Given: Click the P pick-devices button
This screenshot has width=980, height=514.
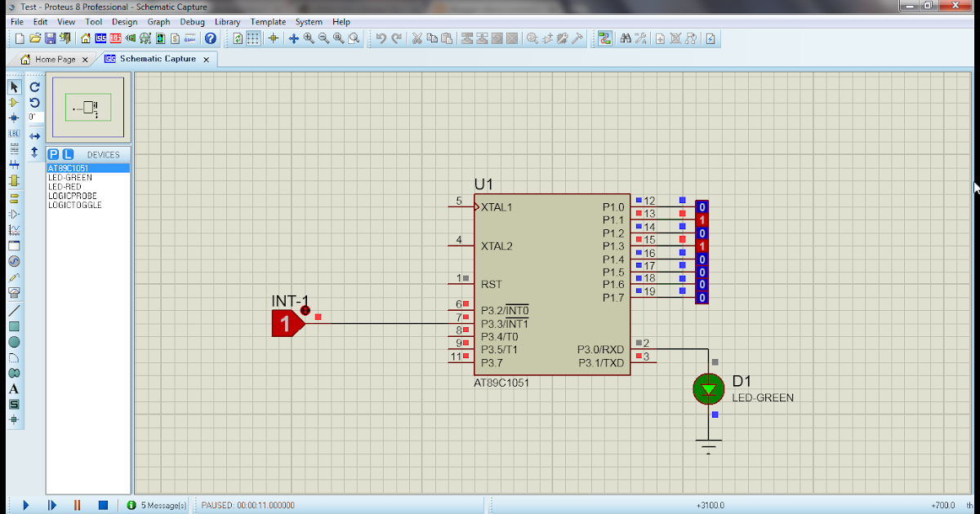Looking at the screenshot, I should (53, 153).
